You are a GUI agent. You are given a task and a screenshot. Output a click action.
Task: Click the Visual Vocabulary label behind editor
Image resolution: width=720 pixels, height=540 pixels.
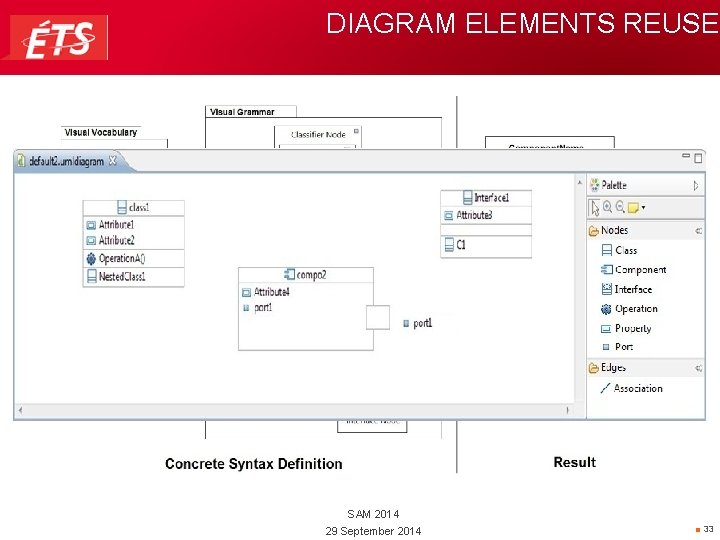tap(101, 132)
